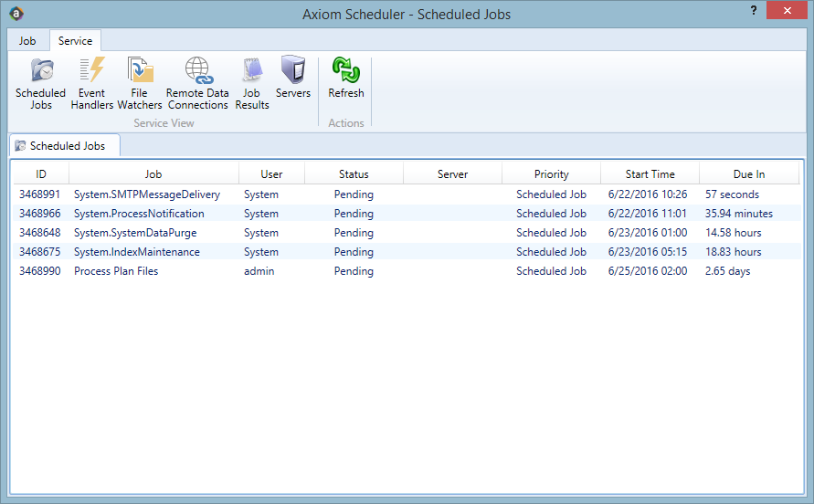Click the System.SystemDataPurge job name
The image size is (814, 504).
135,233
